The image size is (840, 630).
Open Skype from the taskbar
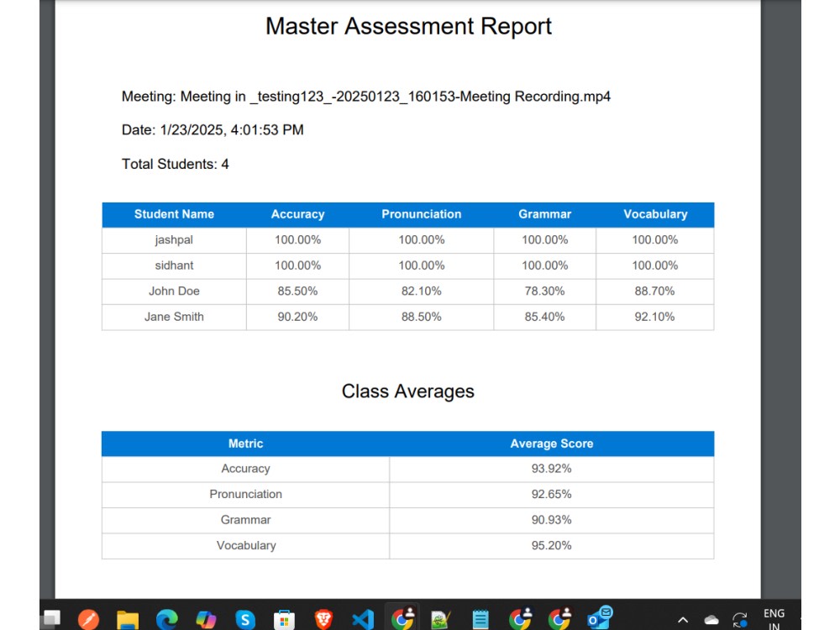coord(244,620)
